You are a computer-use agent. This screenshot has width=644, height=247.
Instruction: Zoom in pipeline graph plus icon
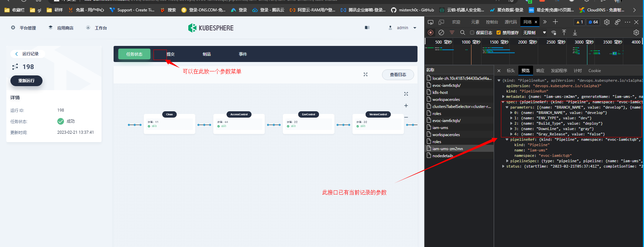(406, 106)
